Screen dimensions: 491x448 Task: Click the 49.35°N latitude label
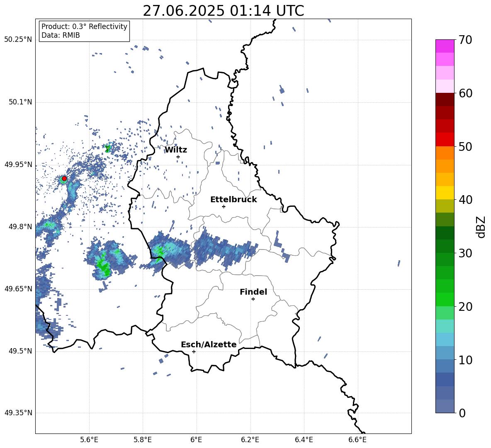pos(18,413)
